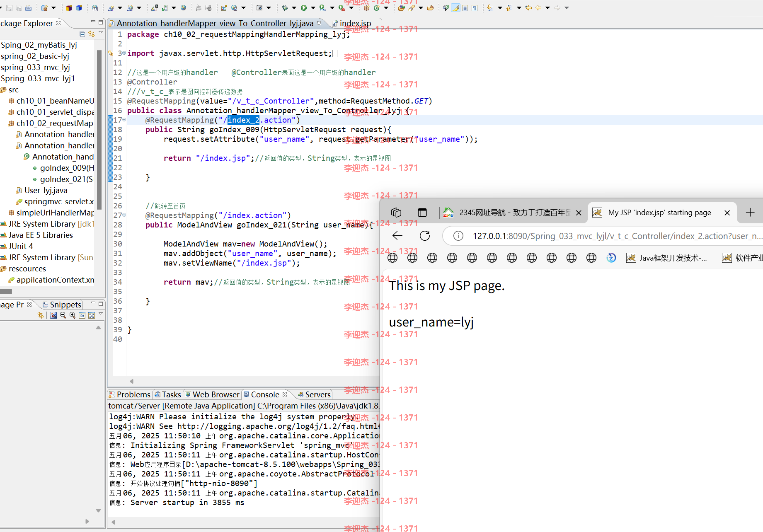Click Fit to window icon in Image Preview

92,315
